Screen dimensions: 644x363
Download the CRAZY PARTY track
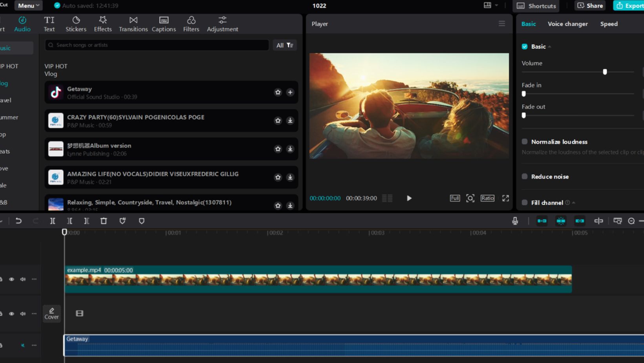click(x=290, y=121)
